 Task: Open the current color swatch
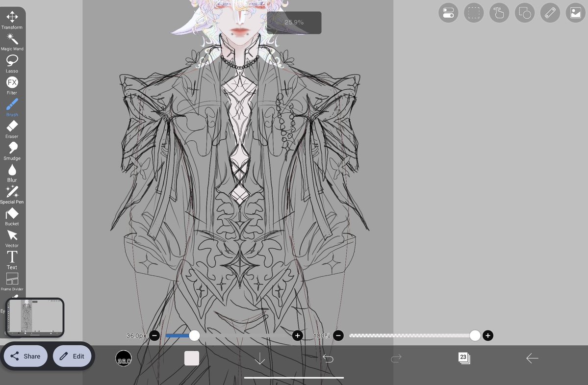click(x=192, y=359)
